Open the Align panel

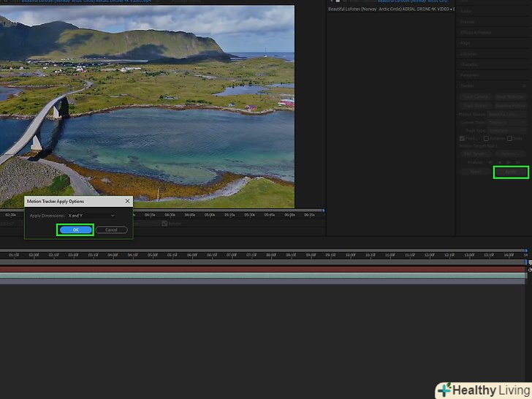pyautogui.click(x=465, y=43)
